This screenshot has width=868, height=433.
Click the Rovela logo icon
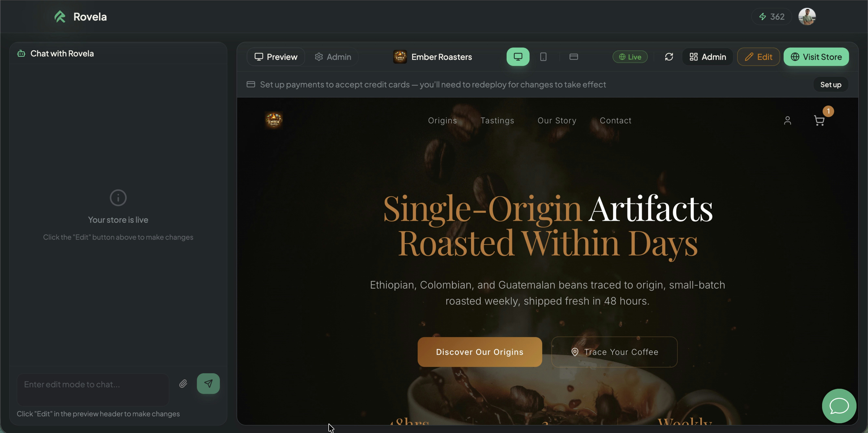(x=60, y=16)
